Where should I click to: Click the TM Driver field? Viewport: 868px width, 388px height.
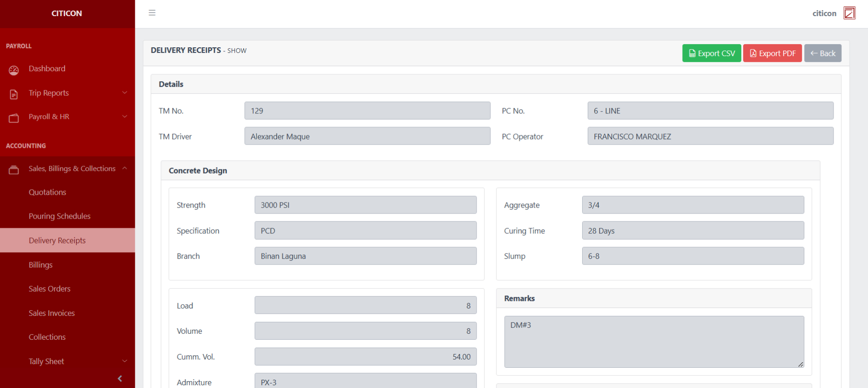[367, 136]
